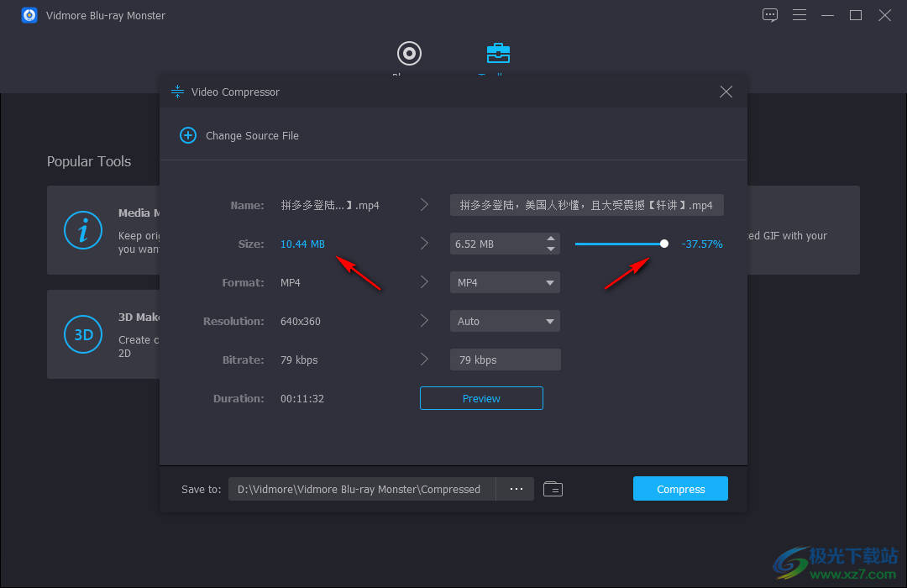
Task: Decrease output size with down arrow
Action: pyautogui.click(x=551, y=249)
